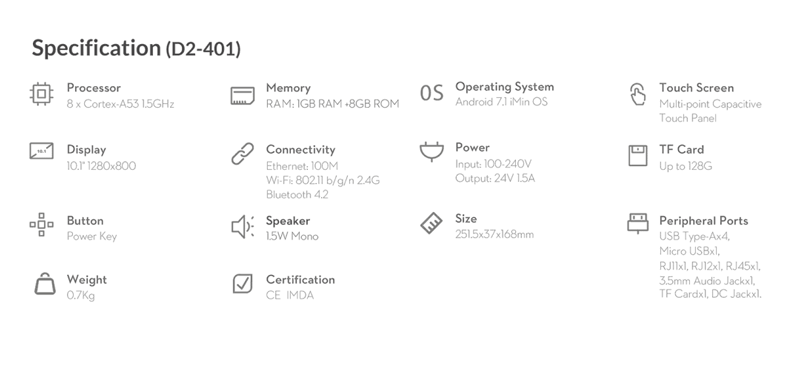The image size is (800, 387).
Task: Click the Processor chip icon
Action: tap(41, 94)
